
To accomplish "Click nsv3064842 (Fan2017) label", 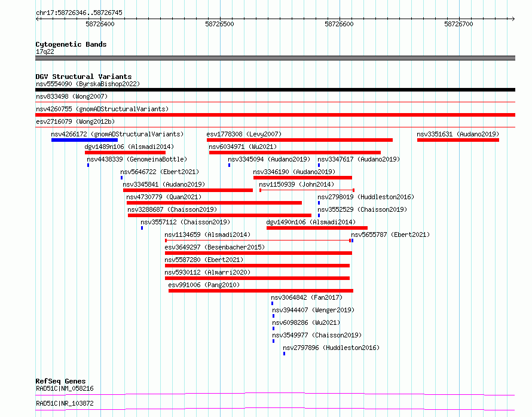I will coord(307,297).
